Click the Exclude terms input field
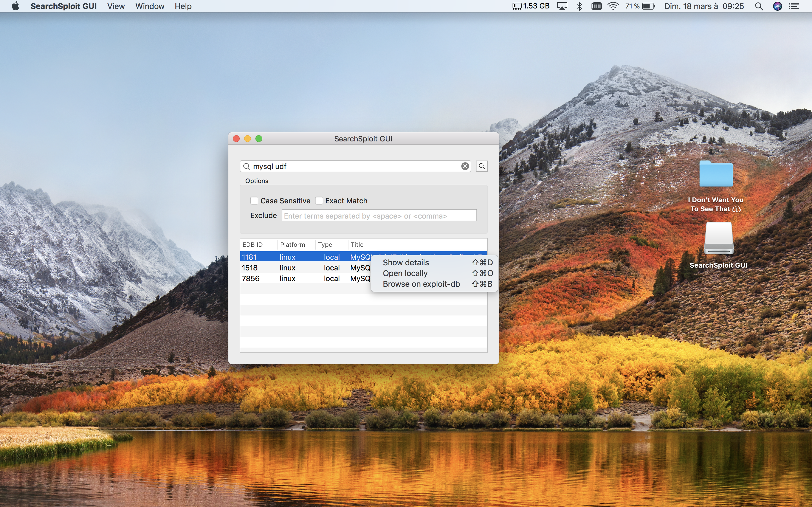Viewport: 812px width, 507px height. point(379,215)
